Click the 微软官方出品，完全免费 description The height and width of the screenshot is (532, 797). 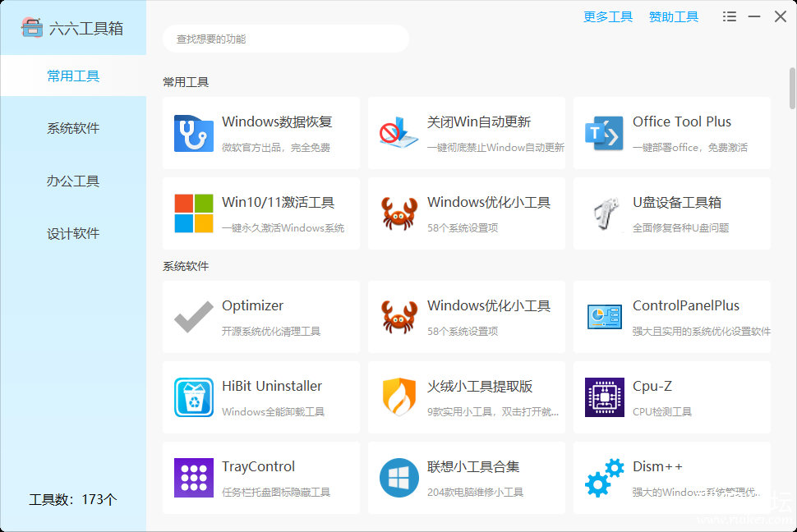click(276, 148)
